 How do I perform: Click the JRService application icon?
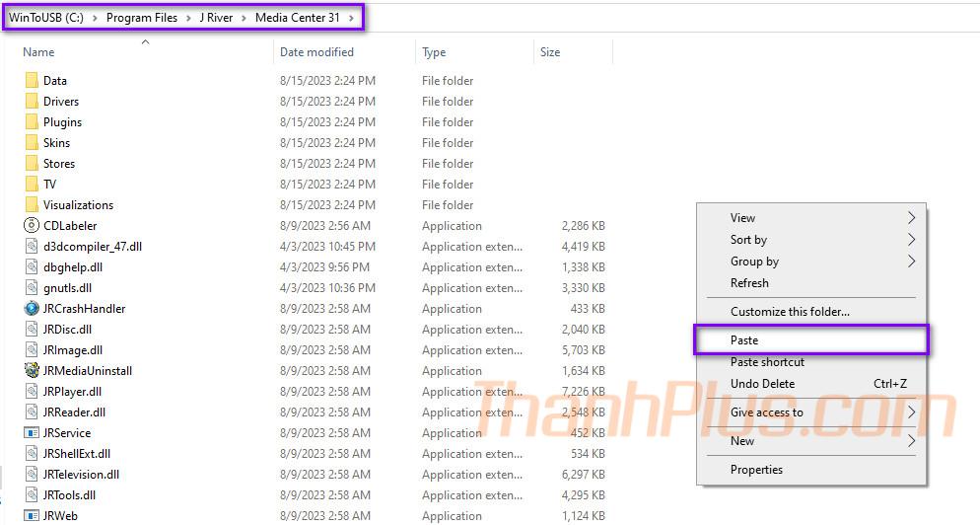point(32,433)
